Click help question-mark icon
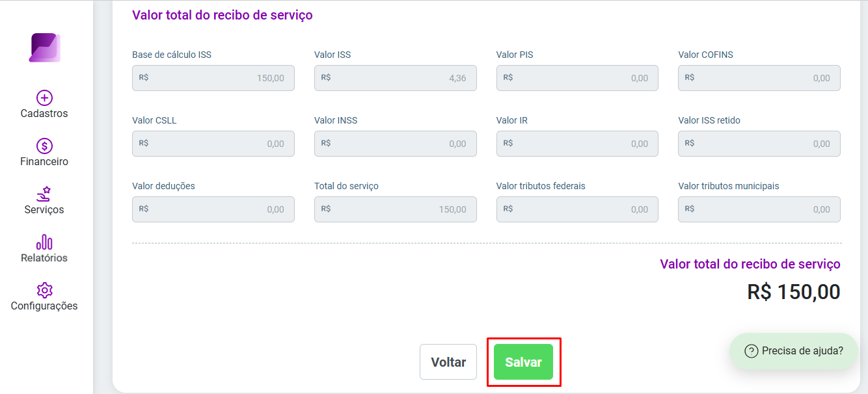This screenshot has height=394, width=868. (751, 351)
